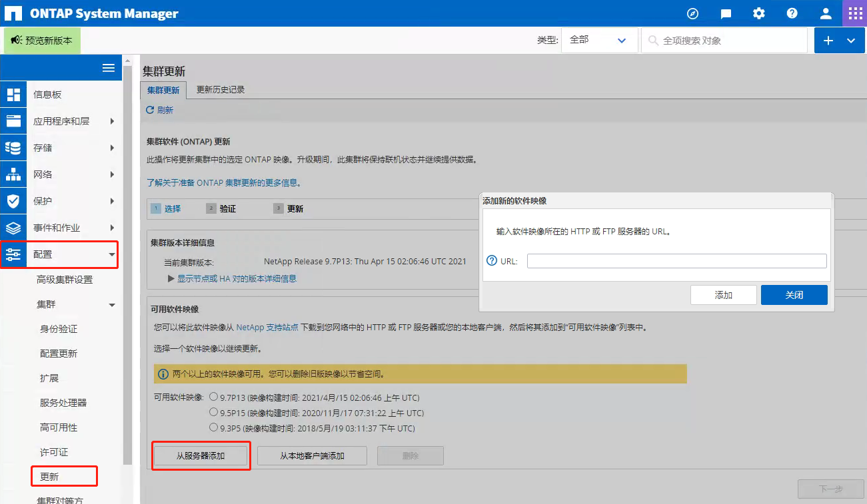Switch to the 更新历史记录 tab
This screenshot has height=504, width=867.
[221, 89]
